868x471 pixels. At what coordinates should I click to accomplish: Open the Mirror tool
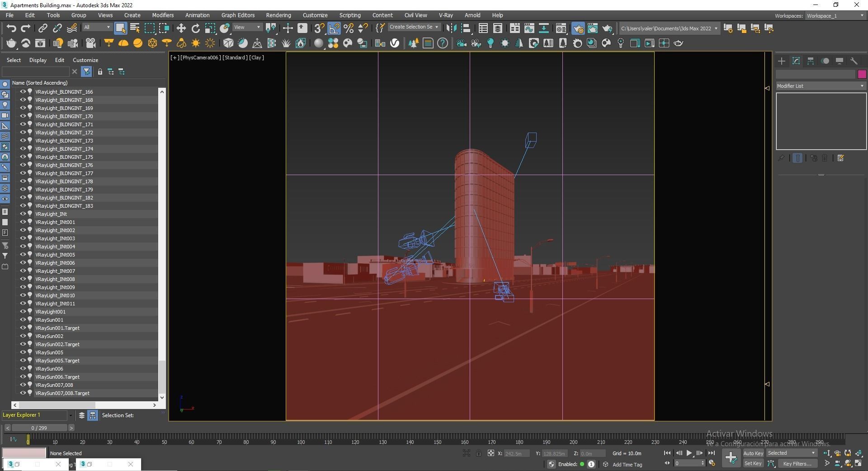(451, 28)
